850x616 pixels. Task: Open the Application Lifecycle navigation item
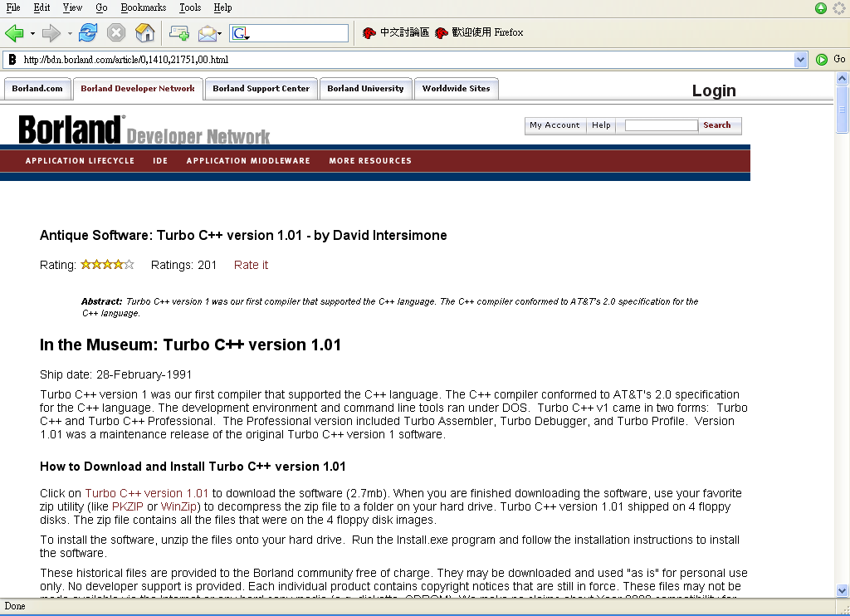(x=80, y=160)
